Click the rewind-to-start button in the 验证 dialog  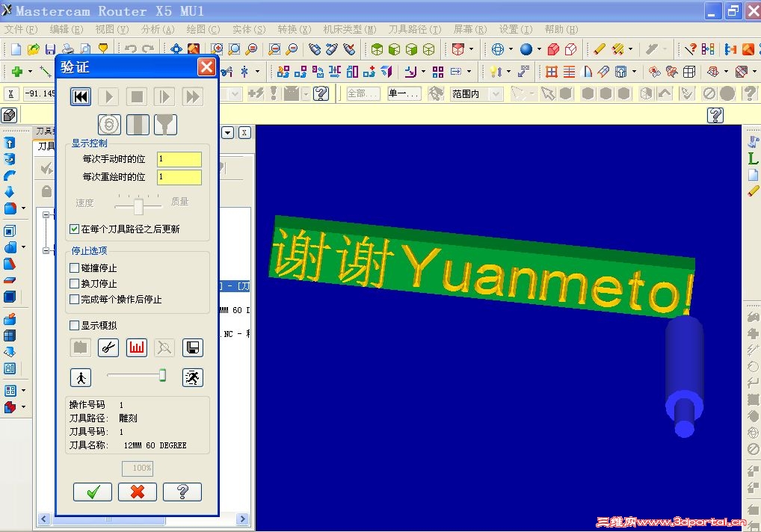click(x=81, y=96)
